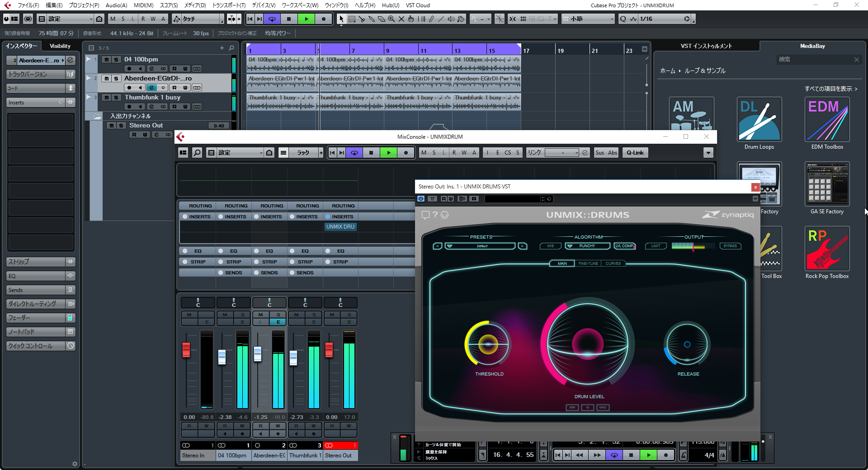Select the Object Selection arrow tool
This screenshot has width=868, height=470.
341,19
